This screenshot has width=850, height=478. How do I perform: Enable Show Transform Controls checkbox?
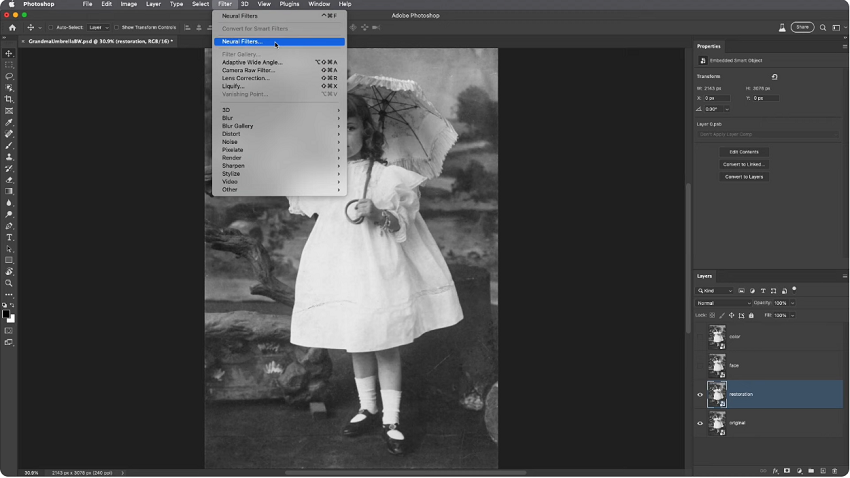[x=116, y=28]
